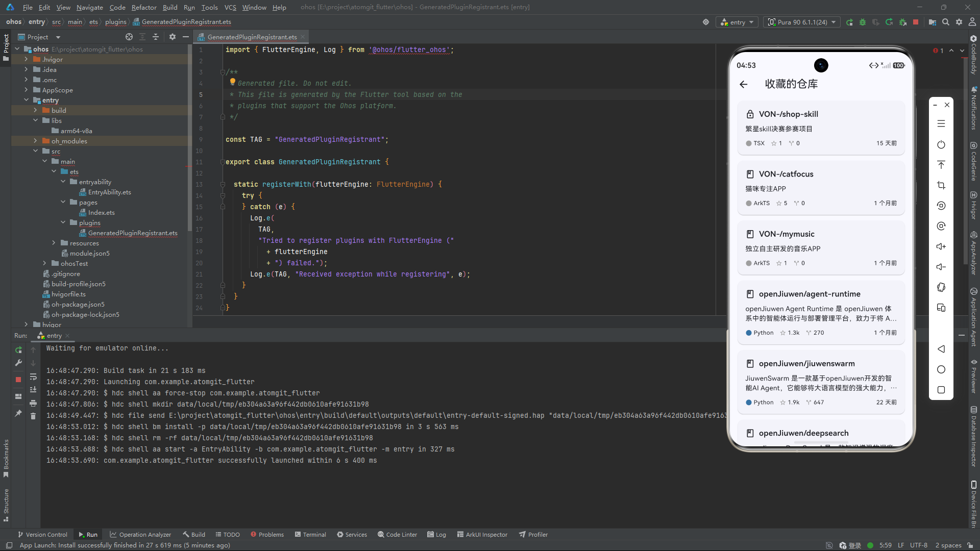Toggle scroll to end in Run console
Image resolution: width=980 pixels, height=551 pixels.
tap(33, 390)
